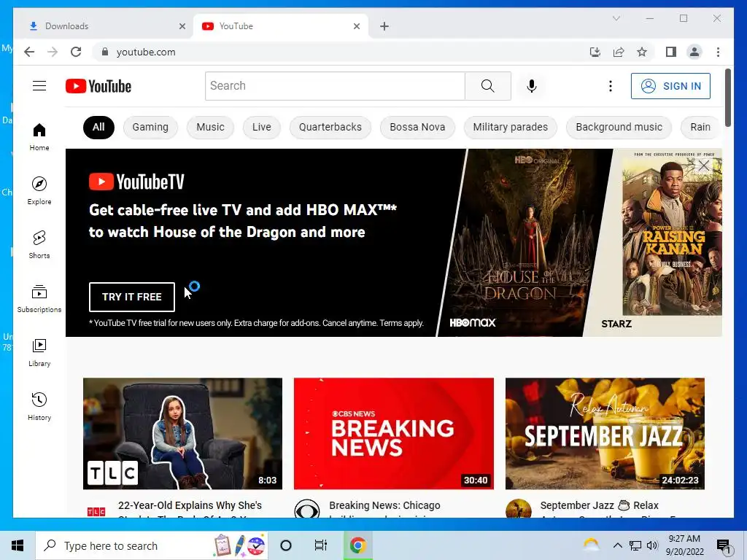This screenshot has width=747, height=560.
Task: Open Shorts in sidebar
Action: point(39,244)
